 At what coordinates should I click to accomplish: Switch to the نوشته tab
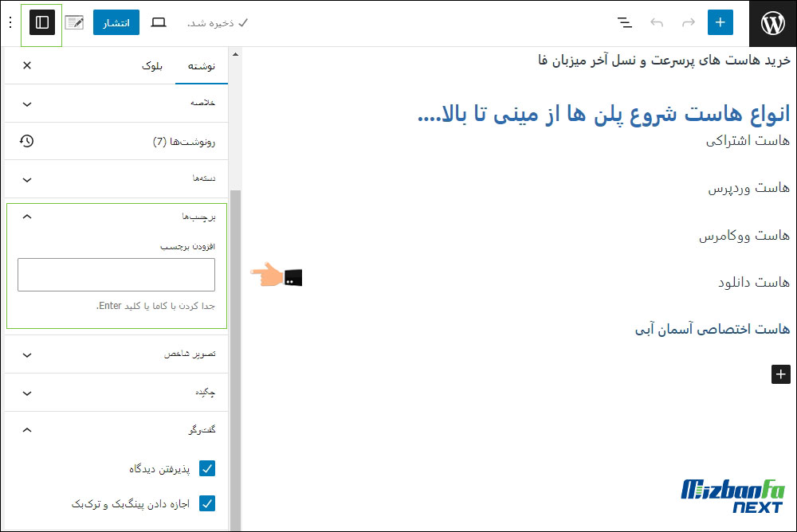(202, 66)
